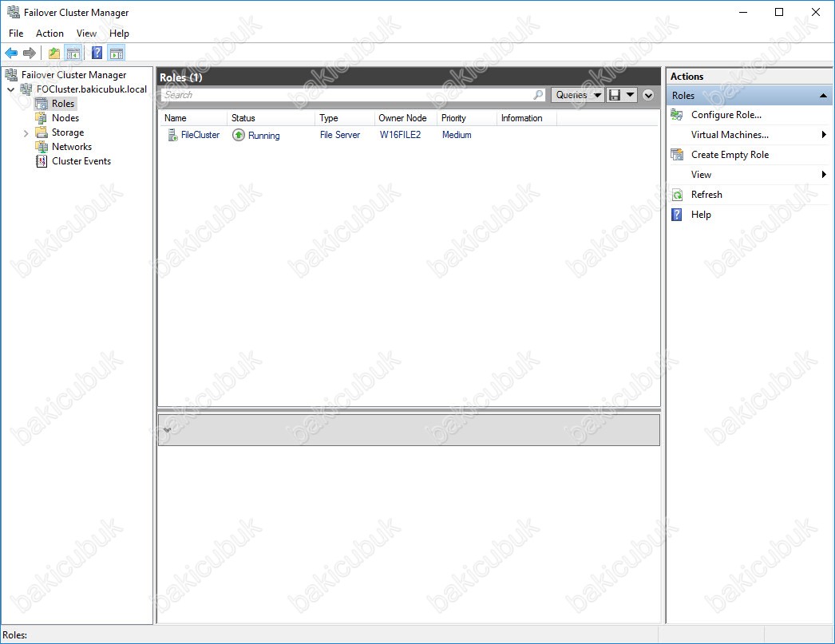This screenshot has width=835, height=644.
Task: Click in the Search roles input field
Action: pyautogui.click(x=346, y=95)
